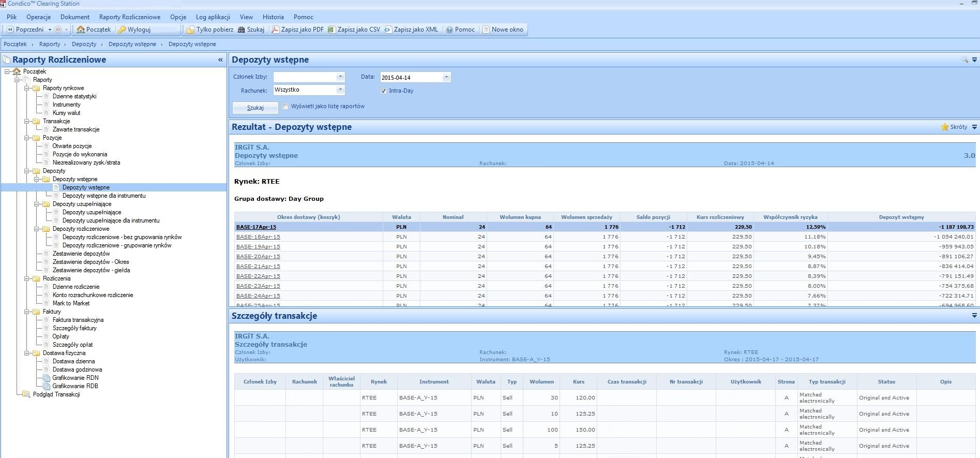Export with Zapisz jako XML

tap(411, 29)
